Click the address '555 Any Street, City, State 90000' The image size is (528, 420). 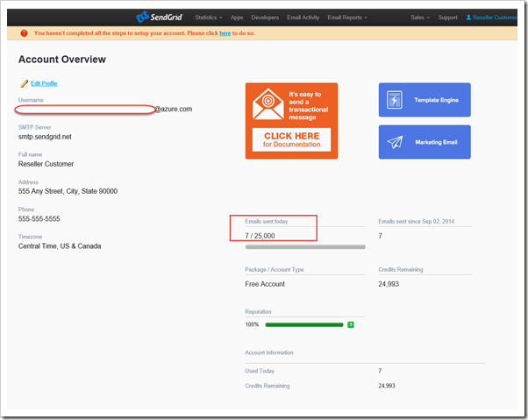pyautogui.click(x=68, y=191)
